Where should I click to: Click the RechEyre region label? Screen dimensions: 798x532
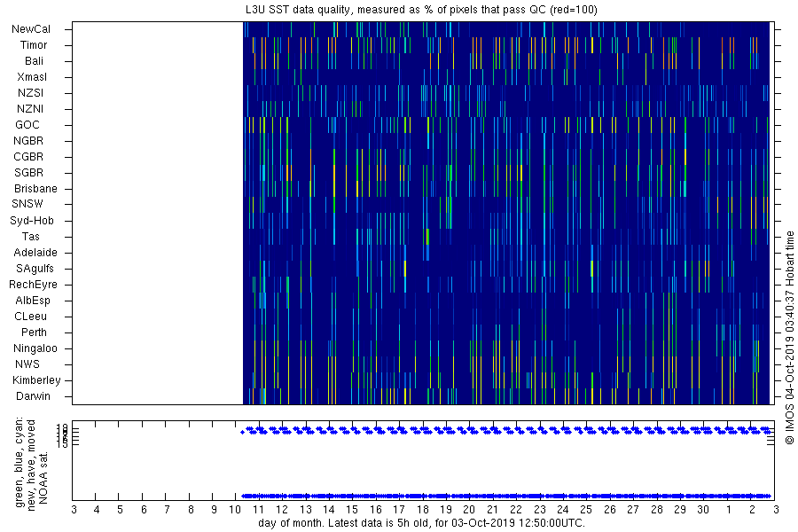pos(33,285)
